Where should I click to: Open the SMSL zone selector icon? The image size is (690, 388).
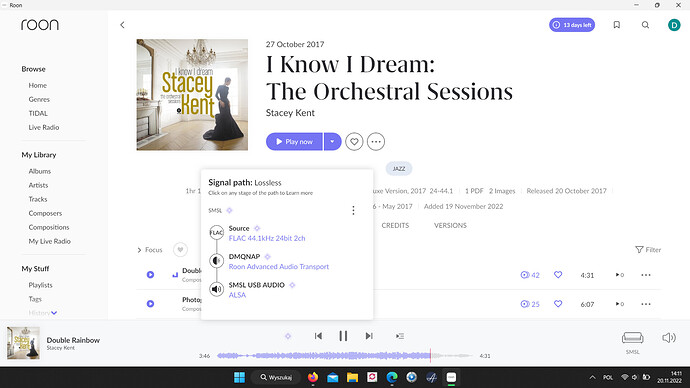coord(632,338)
